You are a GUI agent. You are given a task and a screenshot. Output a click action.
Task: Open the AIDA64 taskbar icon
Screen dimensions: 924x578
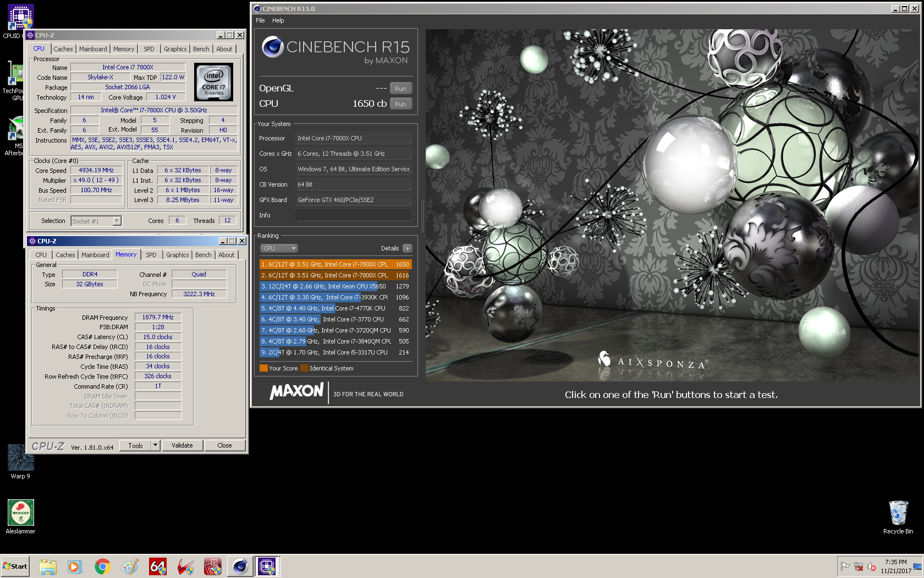(x=158, y=566)
